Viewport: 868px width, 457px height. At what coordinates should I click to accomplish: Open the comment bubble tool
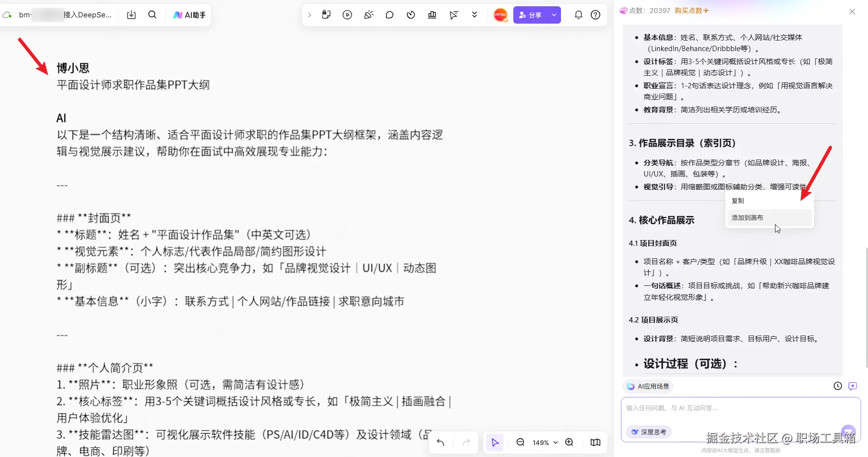[389, 15]
